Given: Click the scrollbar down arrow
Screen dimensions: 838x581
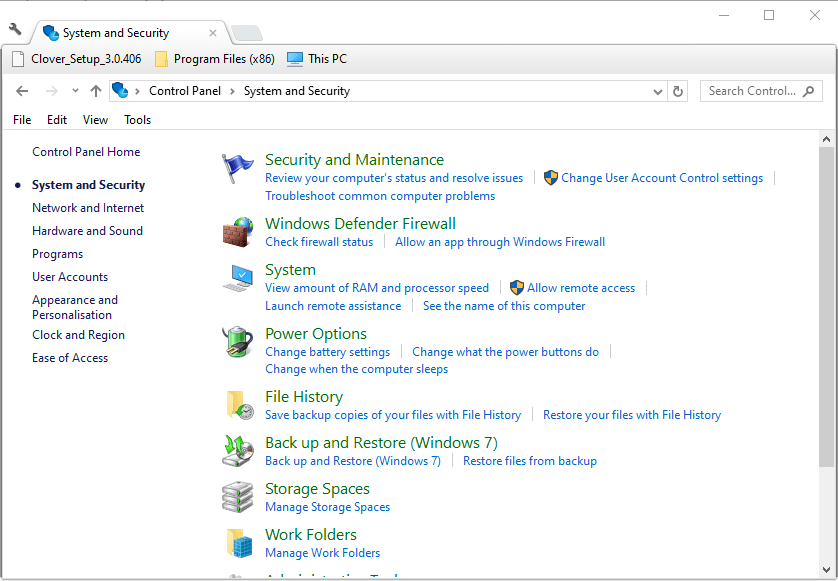Looking at the screenshot, I should click(x=827, y=570).
